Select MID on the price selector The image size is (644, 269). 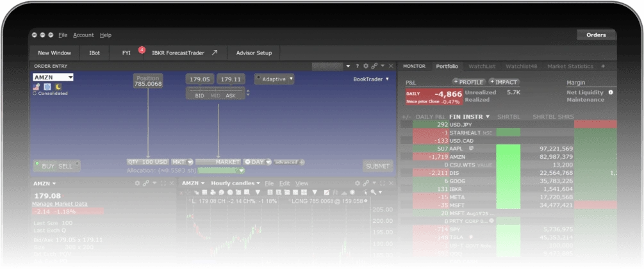tap(215, 95)
